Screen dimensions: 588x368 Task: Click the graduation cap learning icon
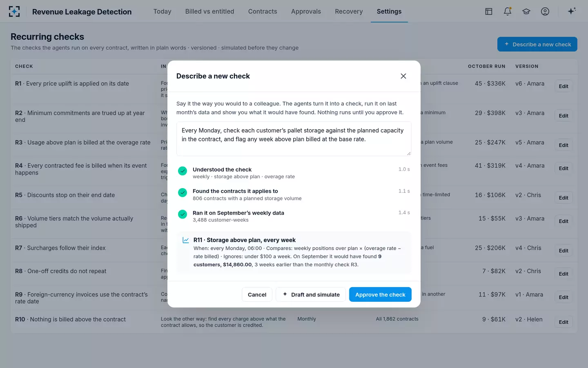click(526, 11)
